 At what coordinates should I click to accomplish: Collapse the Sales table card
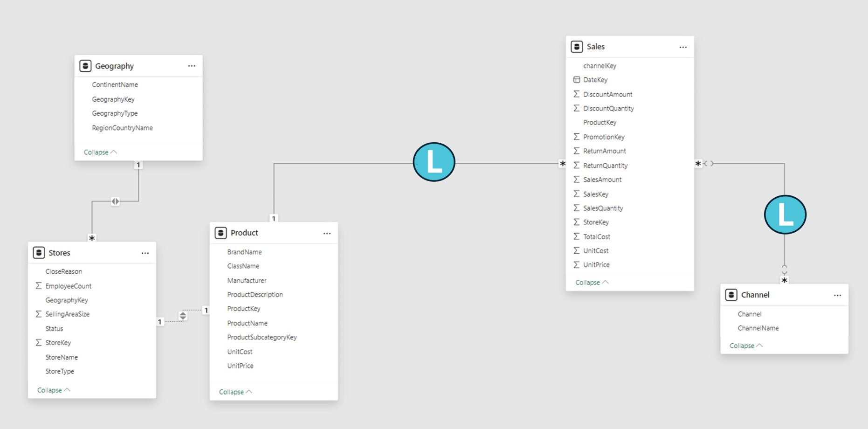click(x=592, y=282)
